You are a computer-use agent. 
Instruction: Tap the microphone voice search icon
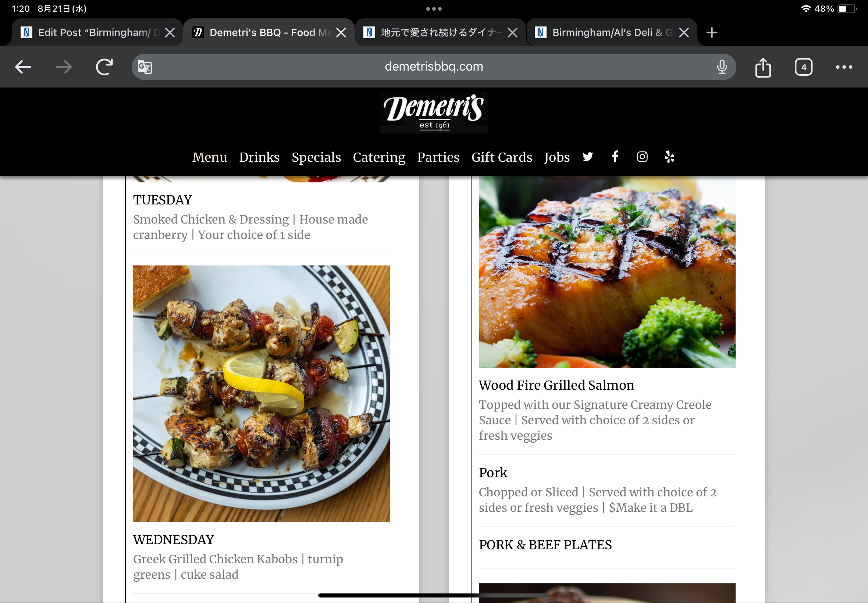pyautogui.click(x=722, y=67)
